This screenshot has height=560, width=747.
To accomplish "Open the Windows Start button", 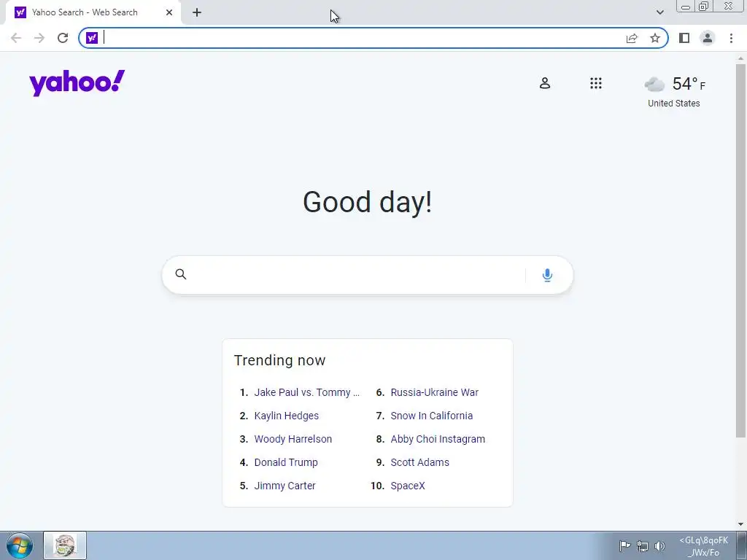I will (x=20, y=545).
